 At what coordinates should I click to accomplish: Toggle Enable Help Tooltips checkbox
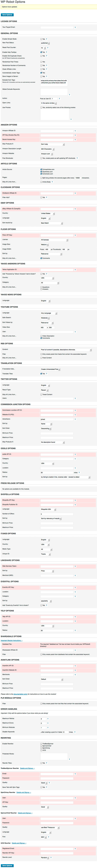click(41, 52)
